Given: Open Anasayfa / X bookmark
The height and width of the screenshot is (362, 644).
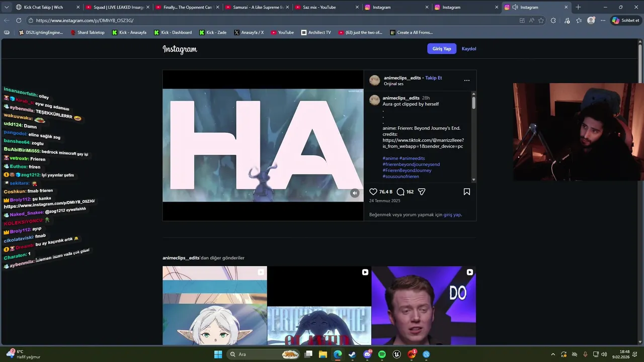Looking at the screenshot, I should tap(249, 32).
